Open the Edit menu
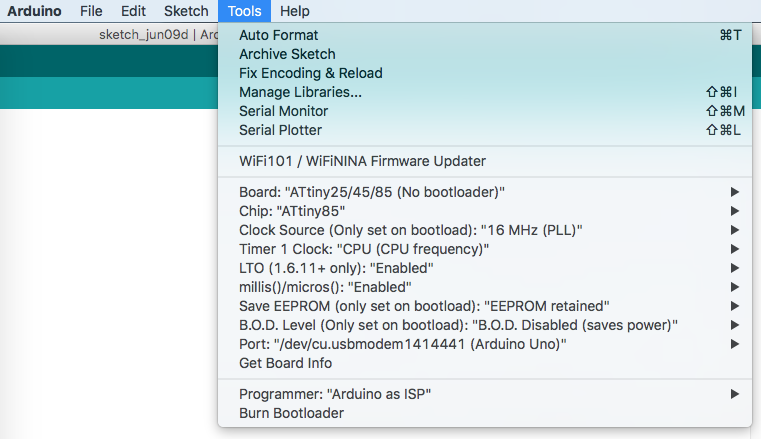 point(133,11)
